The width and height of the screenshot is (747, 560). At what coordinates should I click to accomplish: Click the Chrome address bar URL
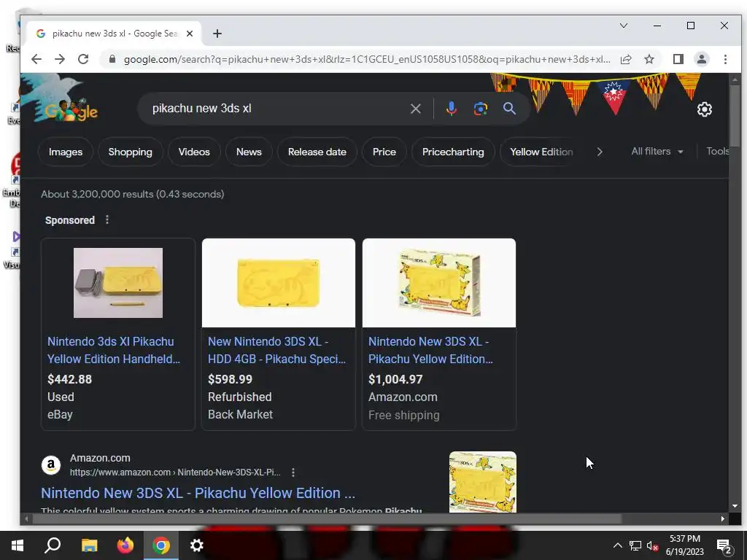coord(367,59)
